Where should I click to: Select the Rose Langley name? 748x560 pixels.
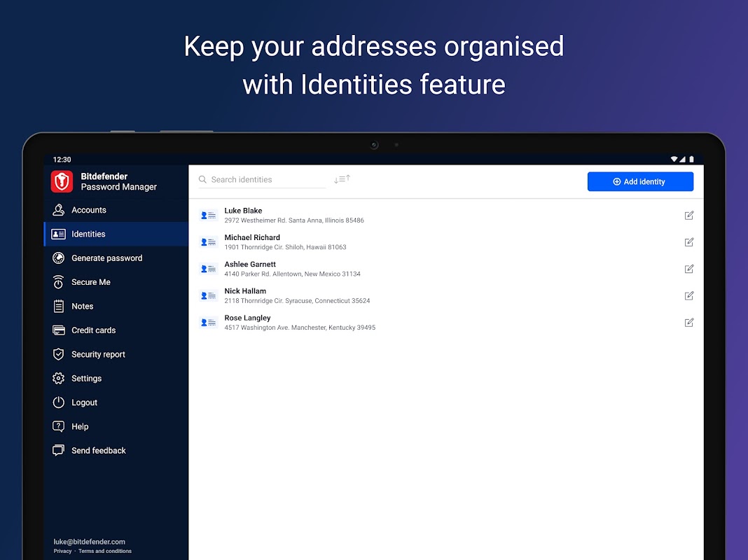tap(248, 318)
